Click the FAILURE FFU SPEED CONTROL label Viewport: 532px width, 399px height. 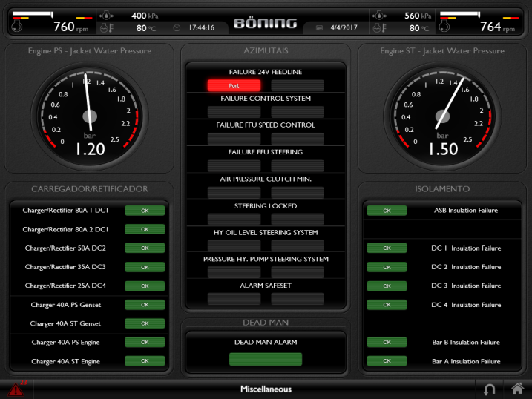point(266,125)
